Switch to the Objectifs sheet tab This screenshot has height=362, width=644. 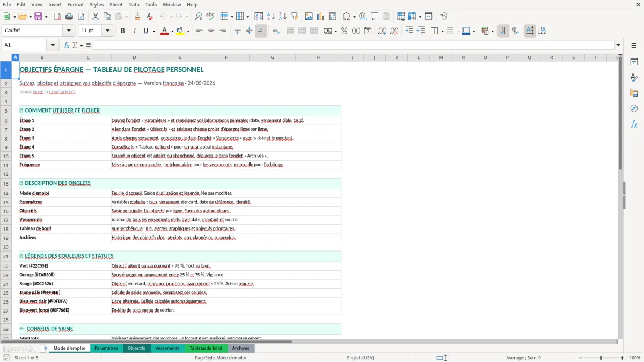[136, 348]
